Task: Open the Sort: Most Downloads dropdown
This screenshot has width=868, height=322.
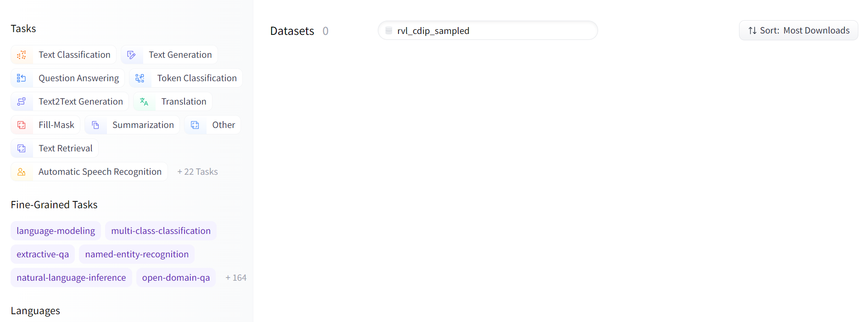Action: click(x=799, y=30)
